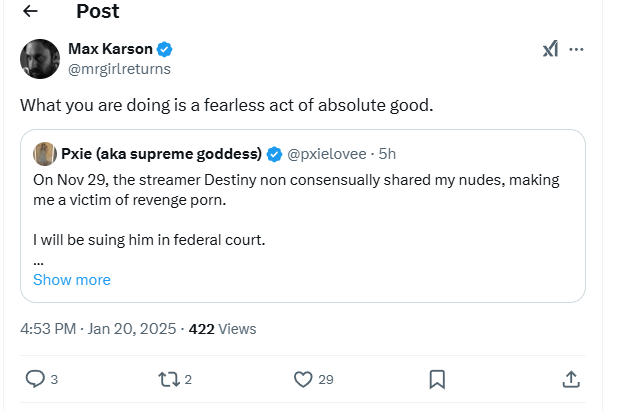Go back using the left arrow

pos(30,11)
